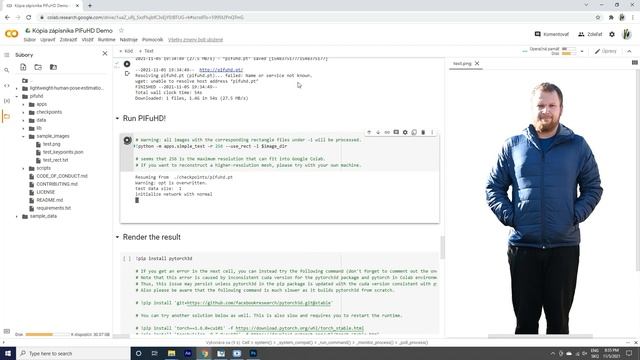Collapse the Run PIFuHD! section
640x360 pixels.
pos(117,118)
